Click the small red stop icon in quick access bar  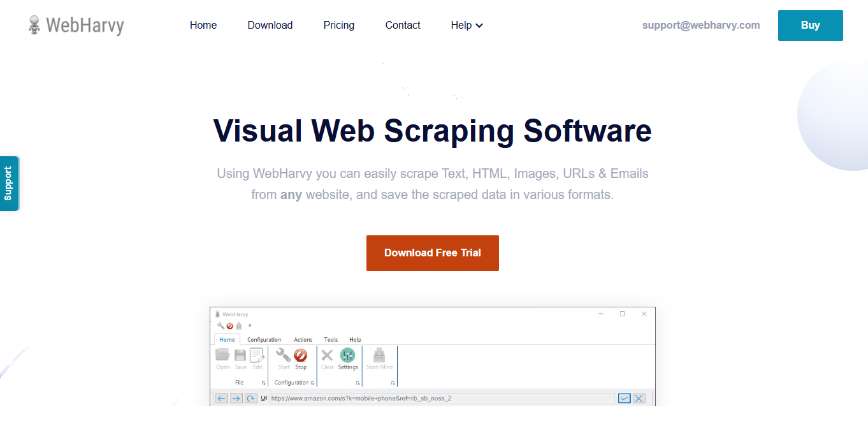(229, 326)
